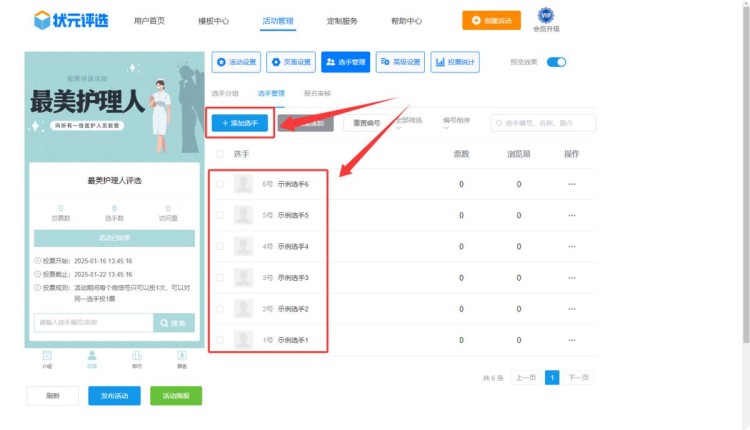Open 页面设置 gear icon button

point(276,62)
